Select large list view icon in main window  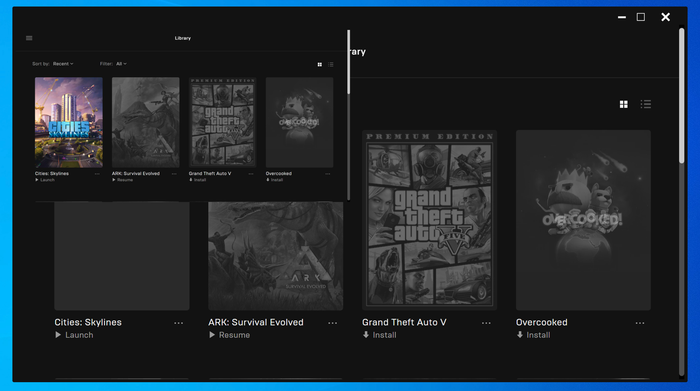pyautogui.click(x=646, y=104)
